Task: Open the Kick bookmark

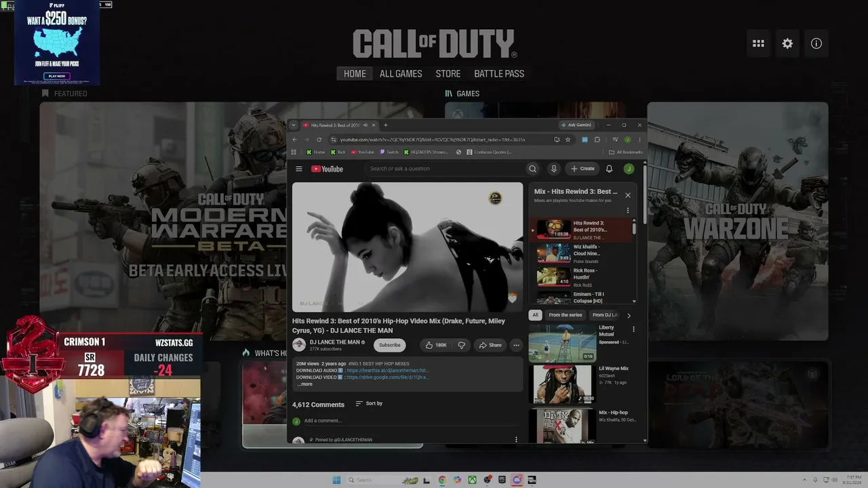Action: tap(337, 152)
